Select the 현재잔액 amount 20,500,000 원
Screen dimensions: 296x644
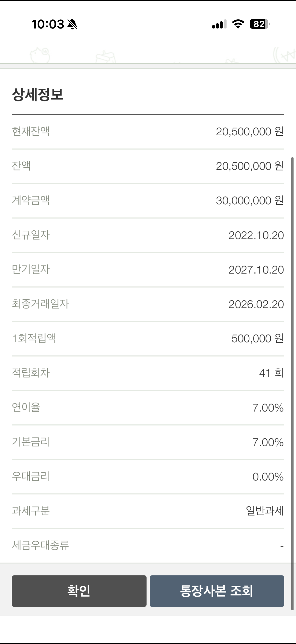tap(250, 131)
